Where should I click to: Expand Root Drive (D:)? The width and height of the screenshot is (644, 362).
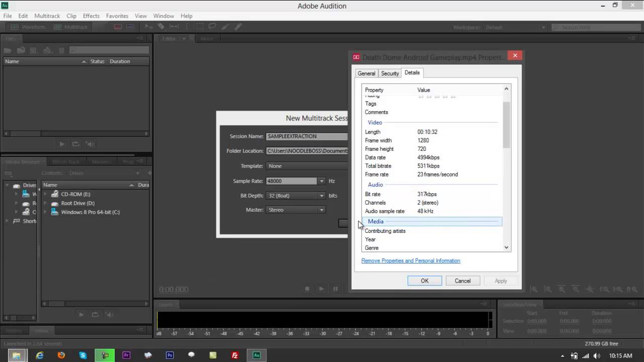[45, 203]
